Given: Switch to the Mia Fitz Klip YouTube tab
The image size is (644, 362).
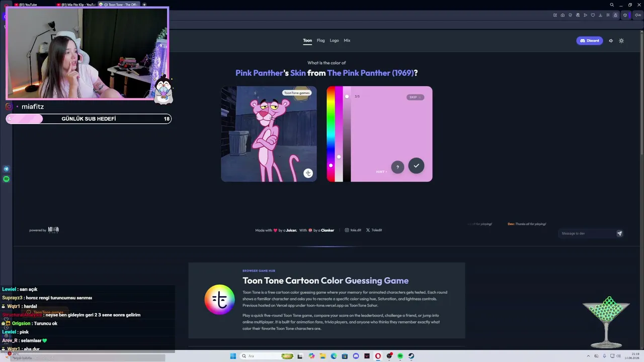Looking at the screenshot, I should click(x=76, y=5).
